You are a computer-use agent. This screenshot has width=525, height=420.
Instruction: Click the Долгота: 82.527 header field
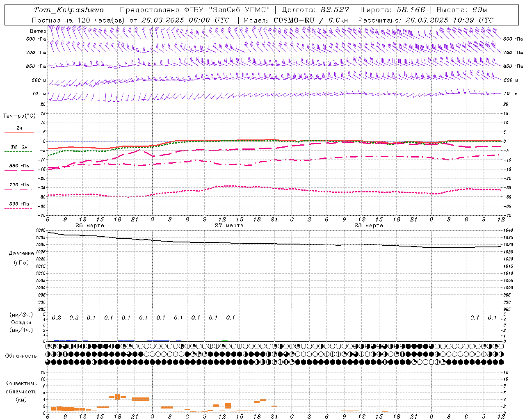click(315, 10)
